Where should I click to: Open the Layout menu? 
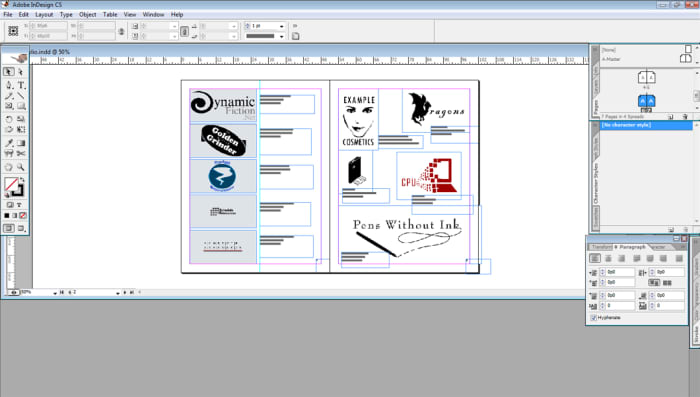pos(44,15)
